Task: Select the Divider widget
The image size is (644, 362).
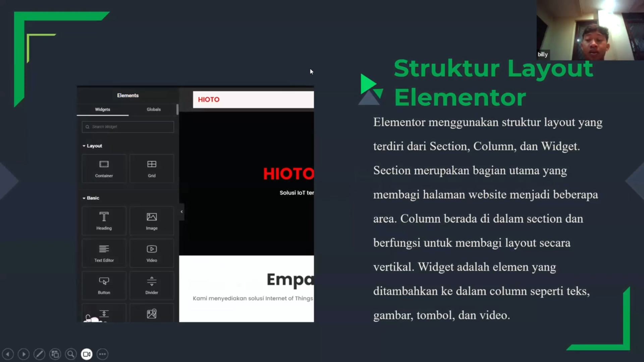Action: [x=152, y=285]
